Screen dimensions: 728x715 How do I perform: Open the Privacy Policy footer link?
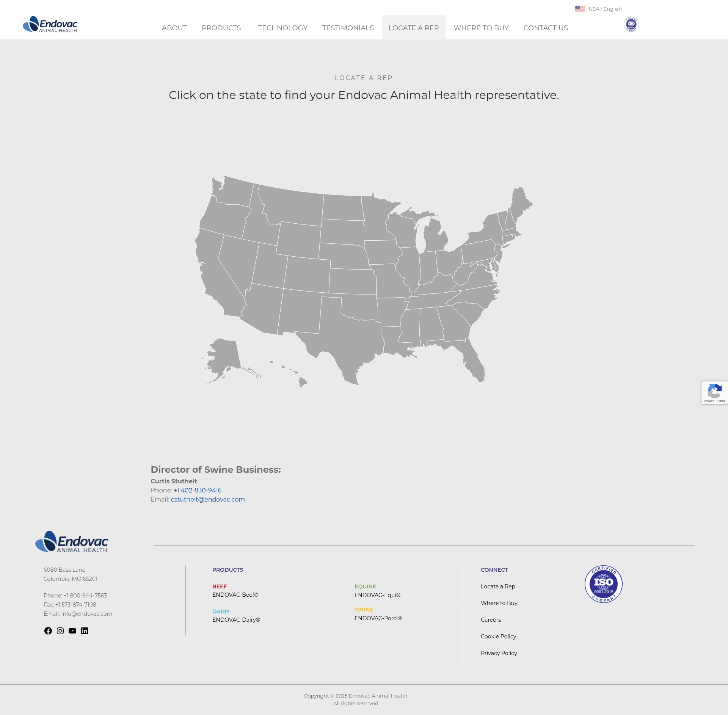[x=499, y=653]
